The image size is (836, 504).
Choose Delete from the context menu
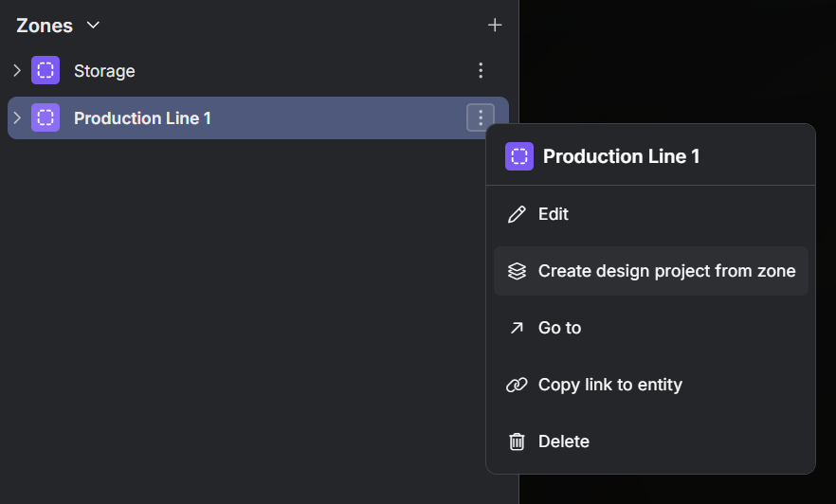click(563, 441)
